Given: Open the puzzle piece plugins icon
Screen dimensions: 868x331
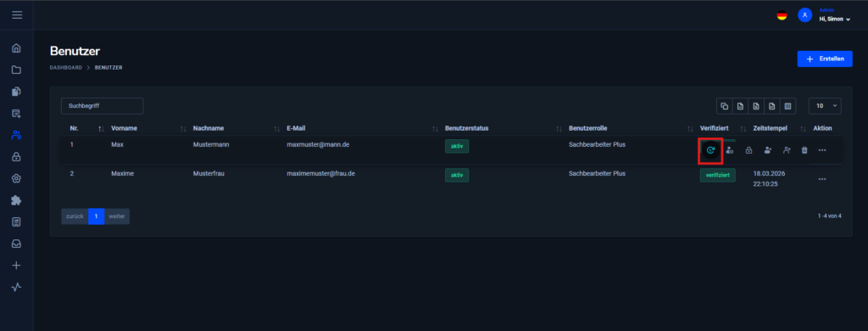Looking at the screenshot, I should pos(17,200).
